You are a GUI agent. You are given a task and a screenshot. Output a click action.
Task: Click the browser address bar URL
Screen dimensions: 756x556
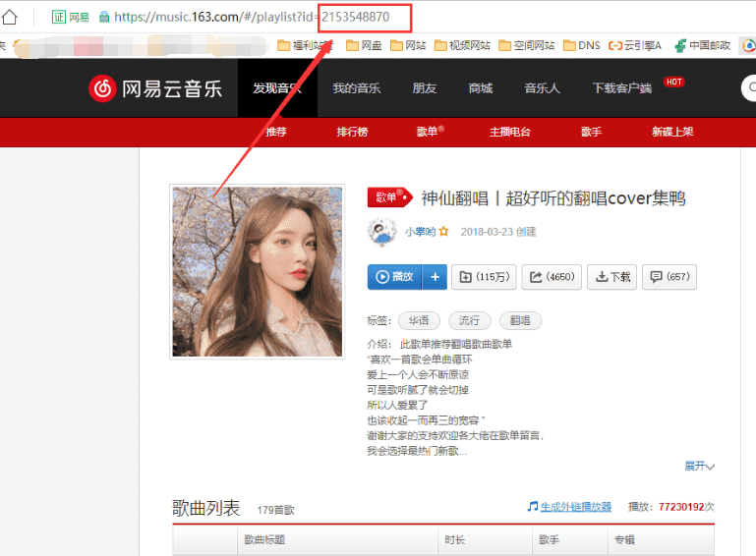(x=252, y=18)
